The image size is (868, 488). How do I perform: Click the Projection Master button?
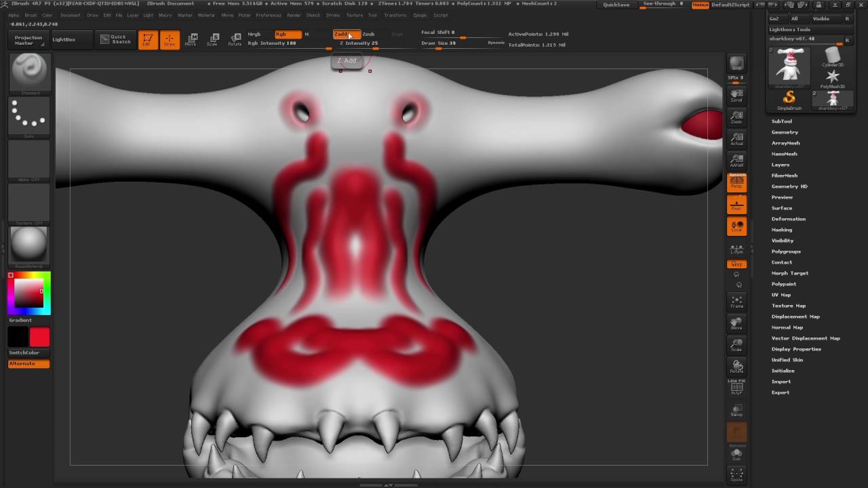[28, 41]
